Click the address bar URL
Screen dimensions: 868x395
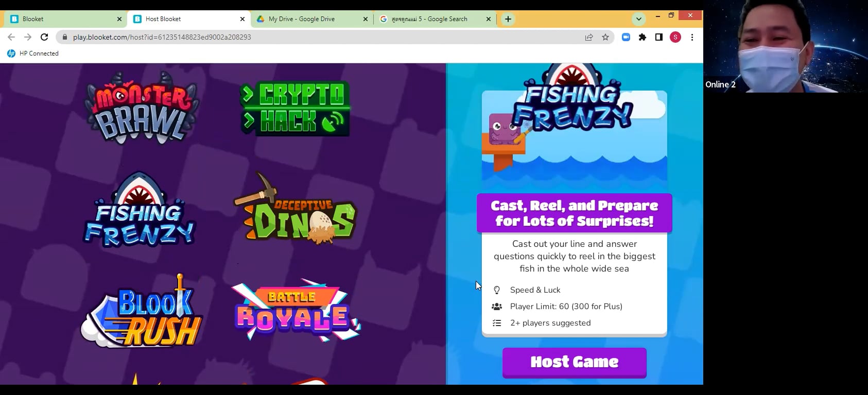162,37
